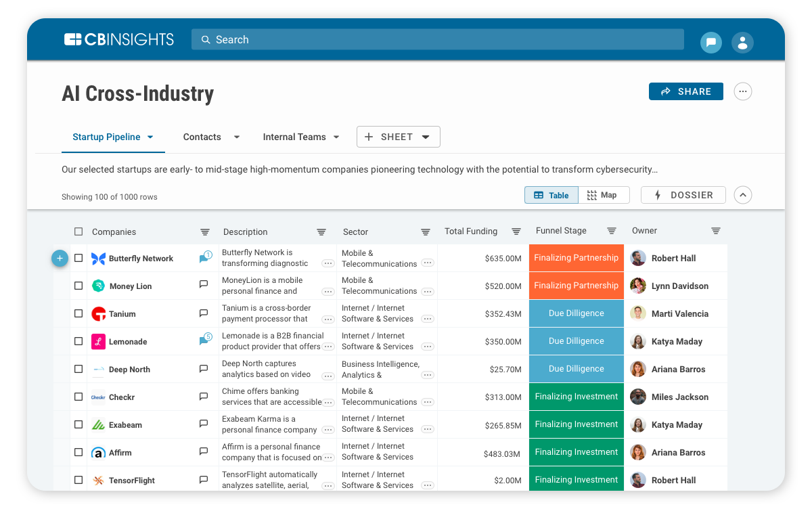Open comments for Affirm
Viewport: 812px width, 509px height.
(204, 452)
